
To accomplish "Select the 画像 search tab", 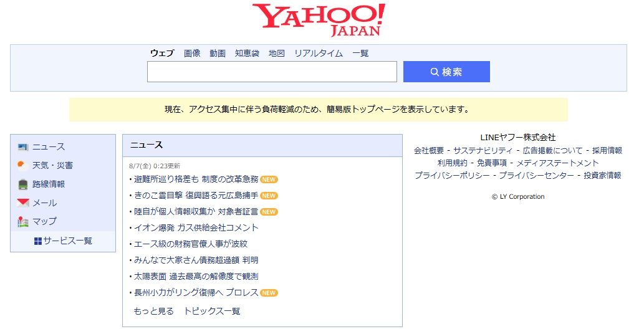I will point(192,53).
